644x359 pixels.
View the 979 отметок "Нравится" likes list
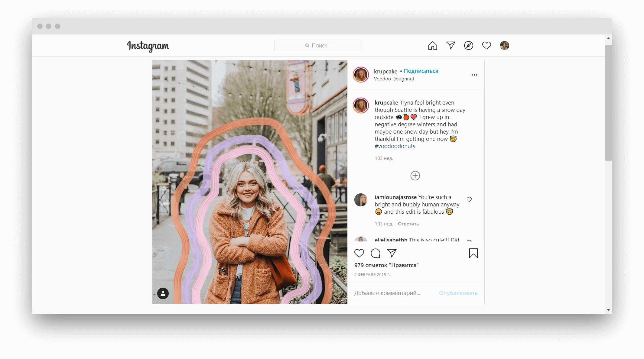[x=386, y=265]
